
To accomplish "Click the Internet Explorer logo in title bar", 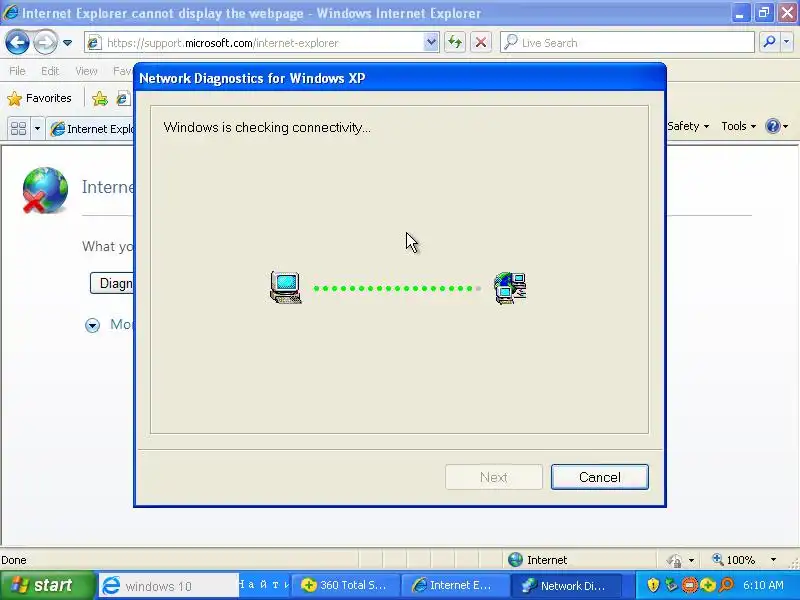I will click(10, 12).
